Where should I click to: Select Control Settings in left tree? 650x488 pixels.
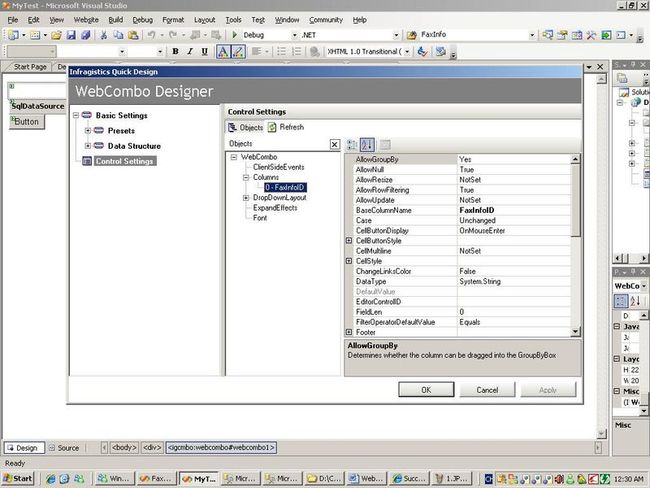pos(124,161)
